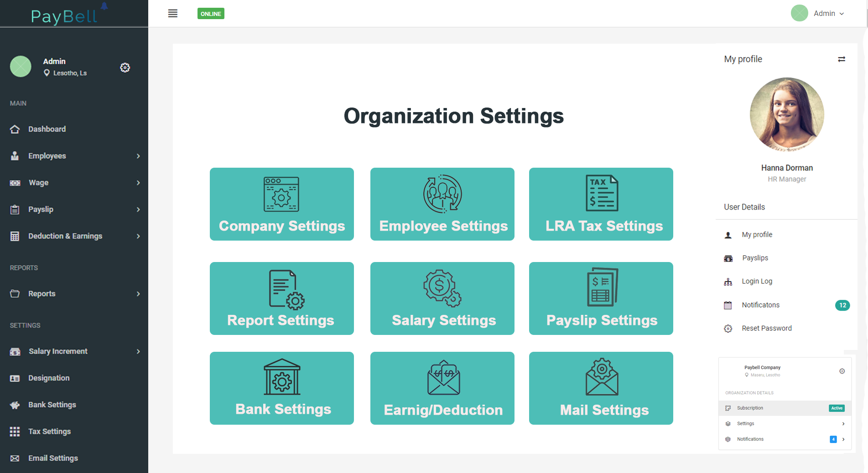Click Hanna Dorman's profile photo
The width and height of the screenshot is (868, 473).
pyautogui.click(x=787, y=114)
